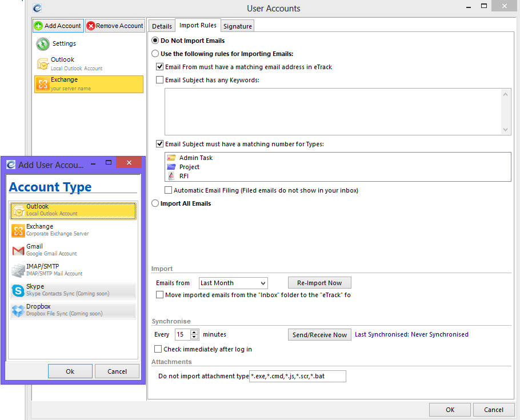520x420 pixels.
Task: Enable Automatic Email Filing checkbox
Action: [x=169, y=190]
